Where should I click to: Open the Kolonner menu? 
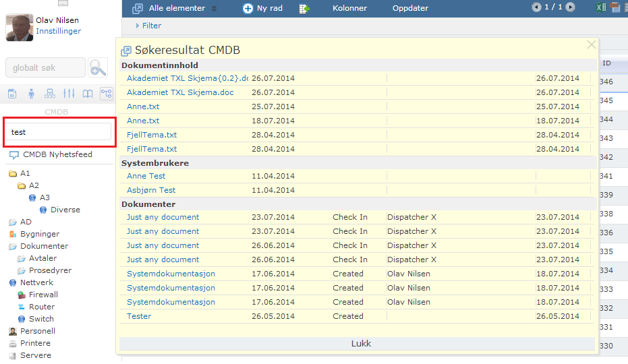(349, 9)
